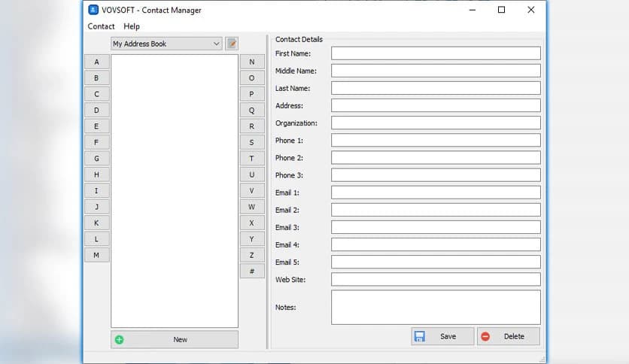Viewport: 629px width, 364px height.
Task: Open the Contact menu
Action: coord(101,26)
